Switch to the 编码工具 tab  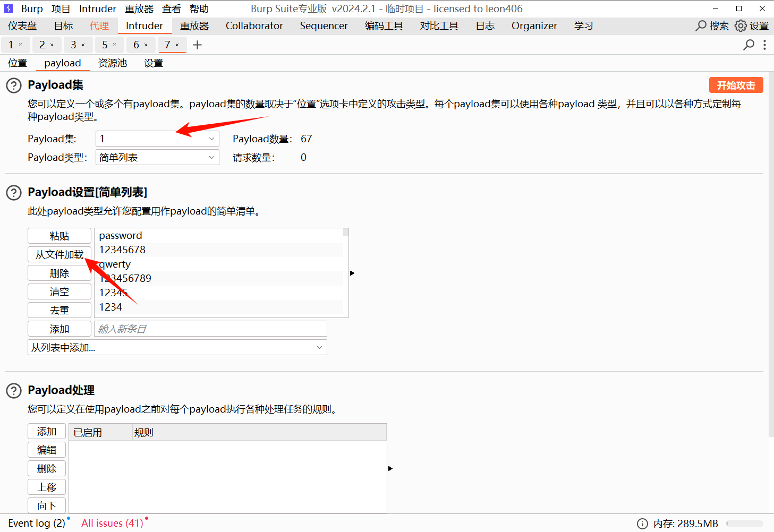[x=384, y=25]
